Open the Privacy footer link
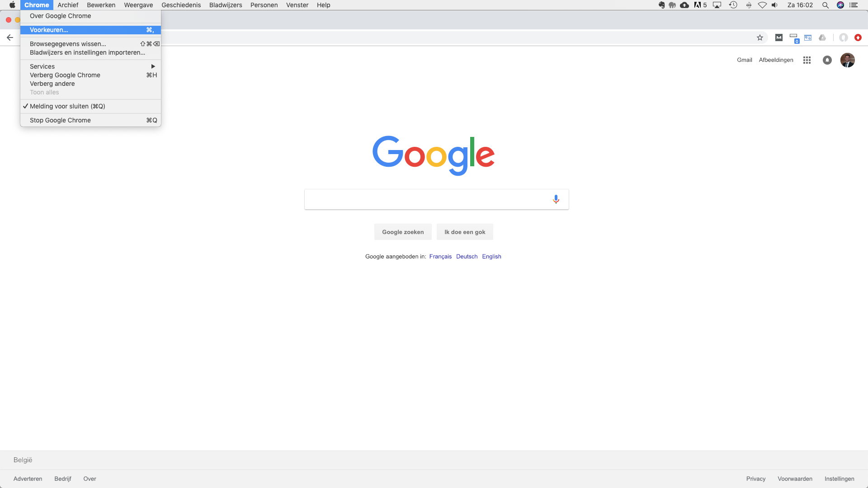Viewport: 868px width, 488px height. point(756,479)
